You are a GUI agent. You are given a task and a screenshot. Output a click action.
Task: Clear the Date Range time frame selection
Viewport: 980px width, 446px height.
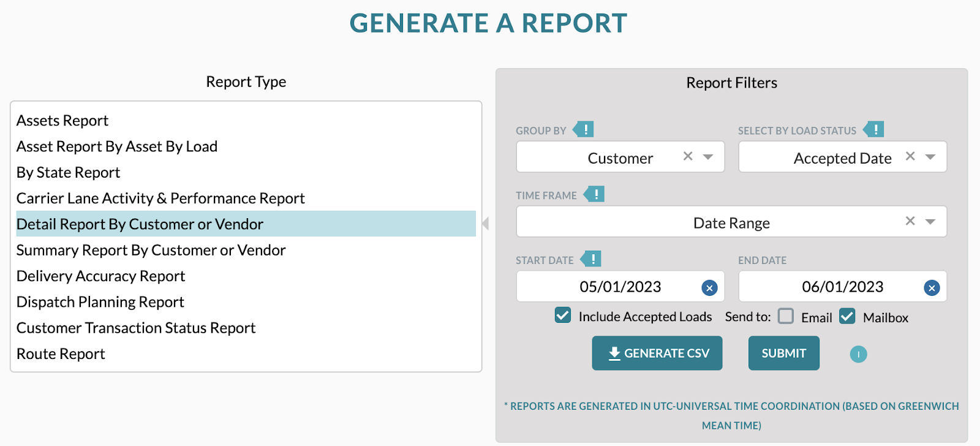(x=910, y=221)
